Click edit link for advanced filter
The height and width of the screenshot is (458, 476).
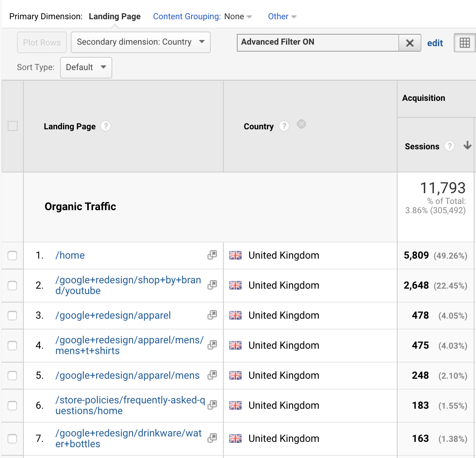pyautogui.click(x=435, y=43)
